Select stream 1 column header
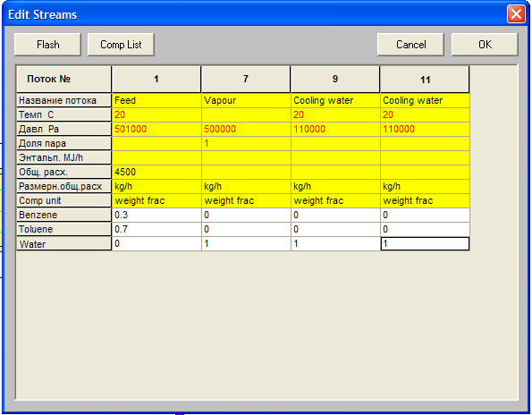 tap(156, 80)
